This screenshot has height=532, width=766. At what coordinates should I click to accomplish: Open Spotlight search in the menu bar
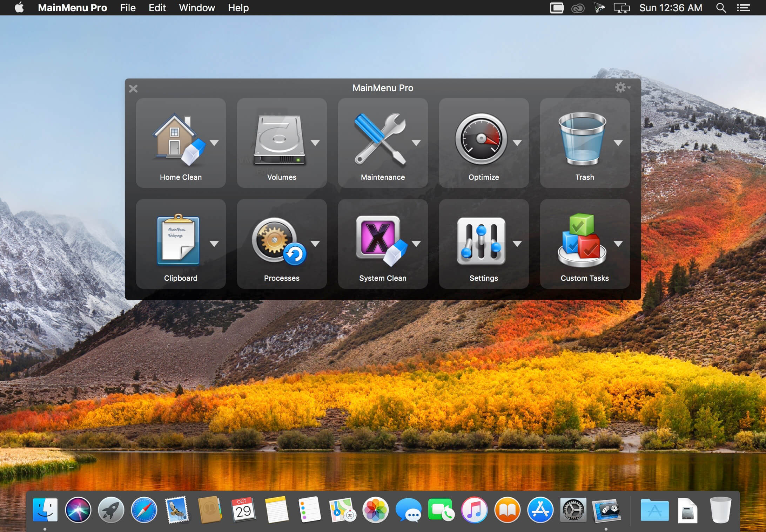(721, 8)
